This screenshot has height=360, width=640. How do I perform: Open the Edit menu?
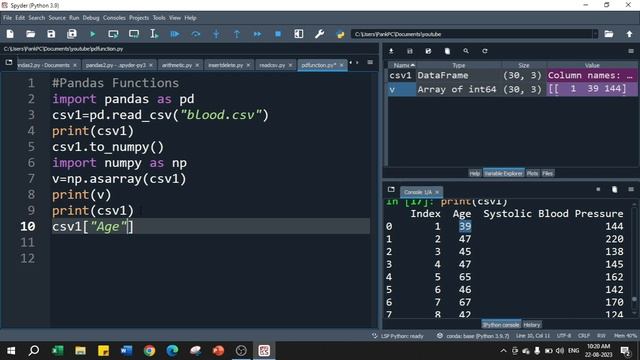pos(20,18)
